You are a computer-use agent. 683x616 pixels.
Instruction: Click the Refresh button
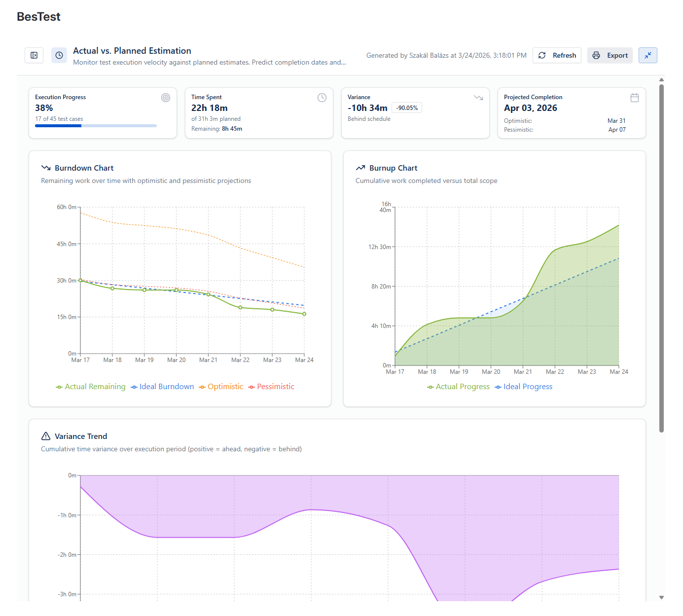pos(557,55)
